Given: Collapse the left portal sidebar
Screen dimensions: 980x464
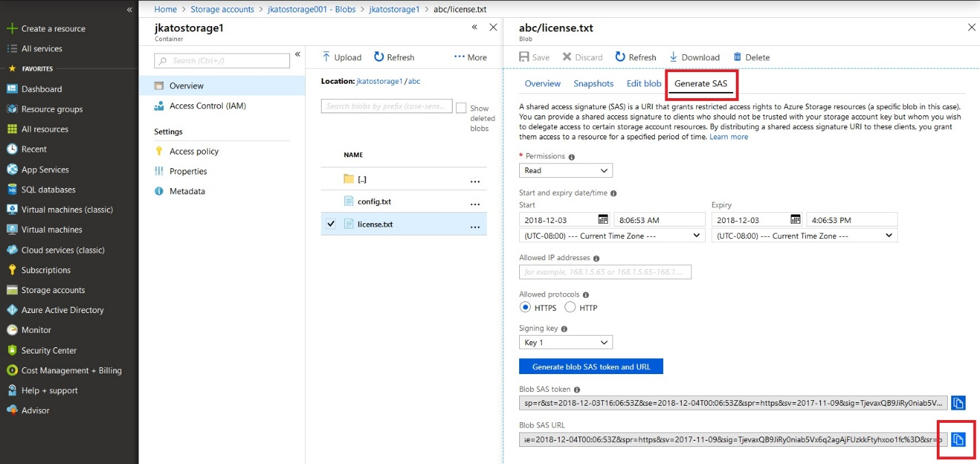Looking at the screenshot, I should [130, 10].
